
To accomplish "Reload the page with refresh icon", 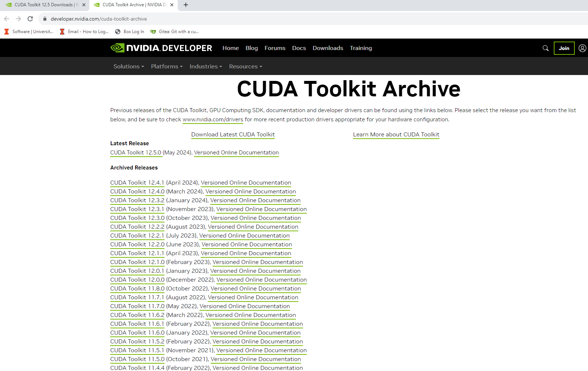I will 30,19.
